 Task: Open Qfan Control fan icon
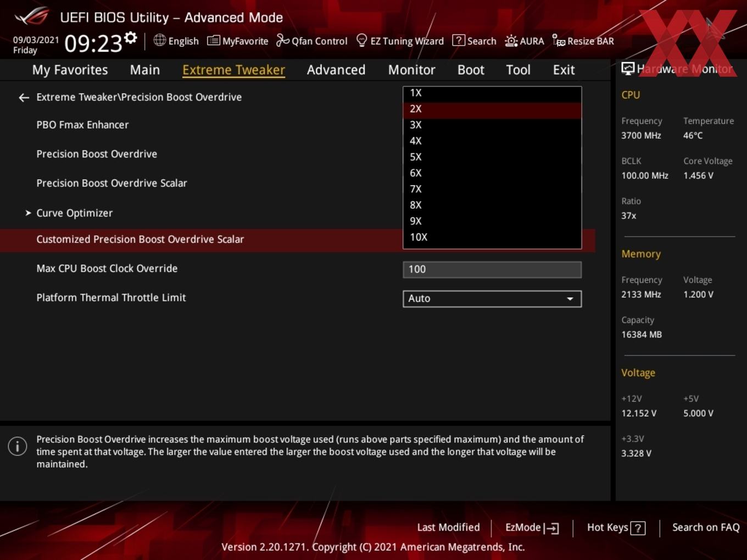[282, 41]
